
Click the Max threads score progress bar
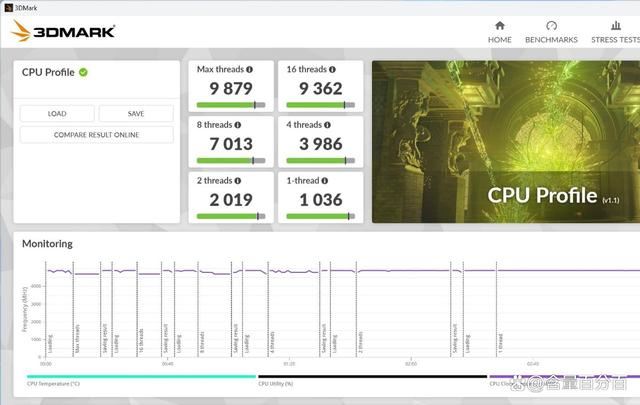click(x=231, y=104)
